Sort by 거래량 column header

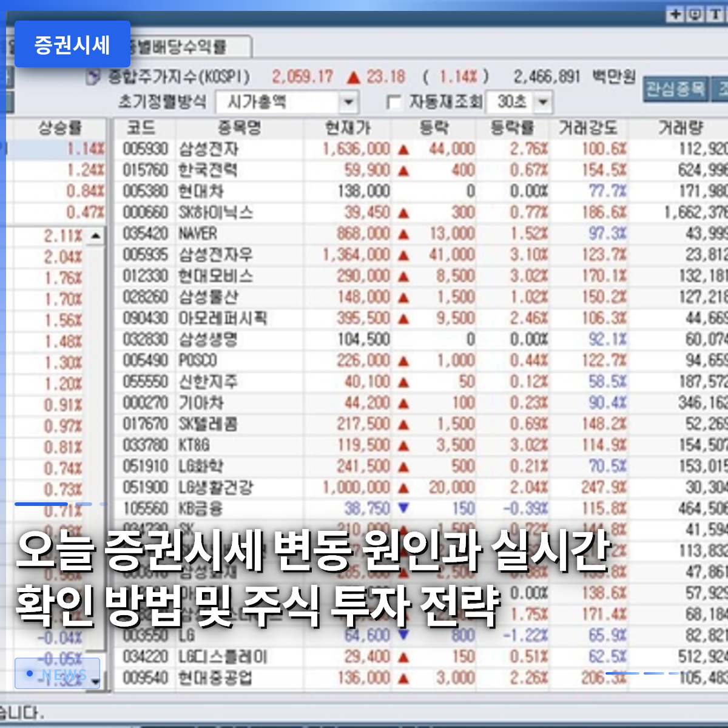(x=679, y=127)
